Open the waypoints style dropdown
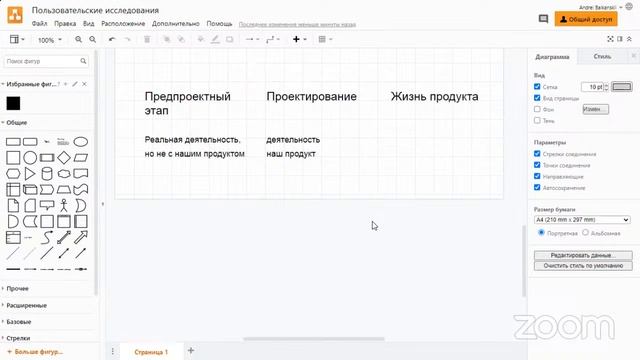The image size is (640, 360). click(273, 39)
